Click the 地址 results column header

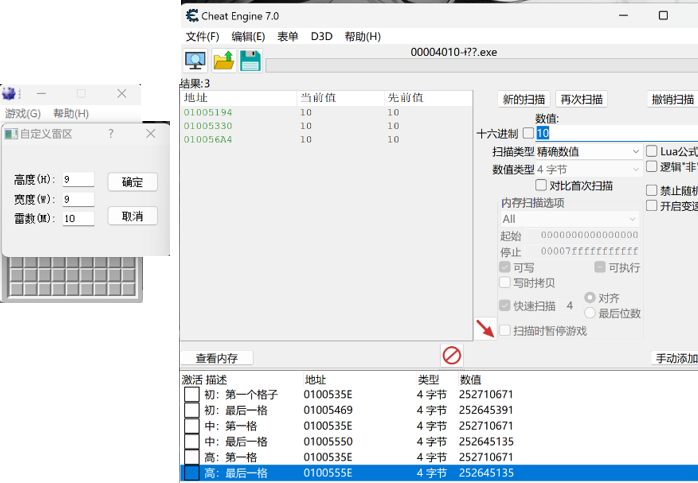(239, 98)
